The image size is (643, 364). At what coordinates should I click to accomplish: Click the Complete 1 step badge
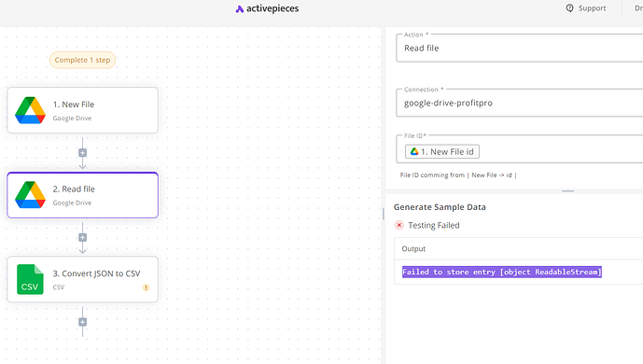pyautogui.click(x=82, y=60)
